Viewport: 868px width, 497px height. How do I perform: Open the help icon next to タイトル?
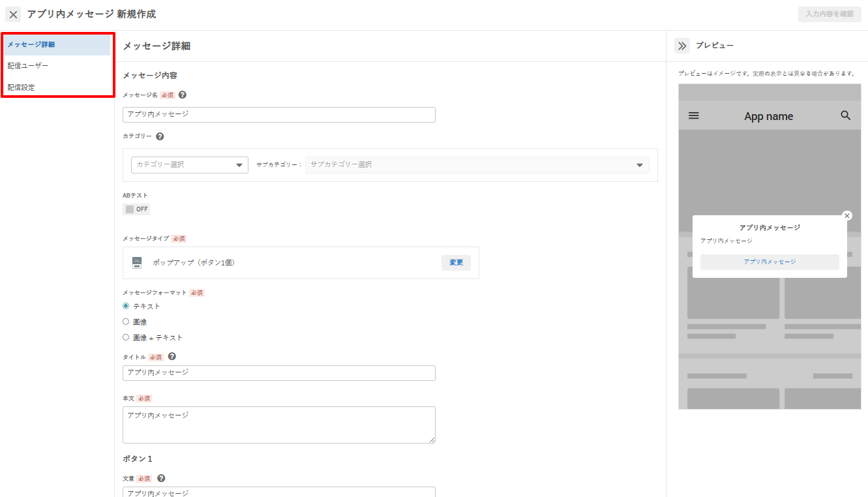coord(172,356)
